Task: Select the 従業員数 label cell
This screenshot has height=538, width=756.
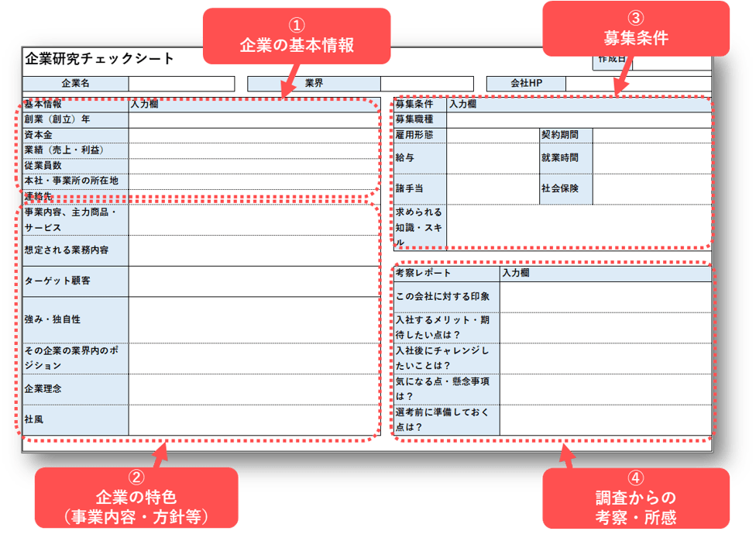Action: point(76,166)
